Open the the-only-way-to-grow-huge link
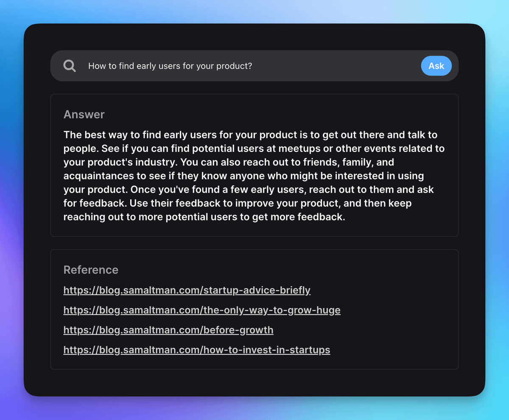The width and height of the screenshot is (509, 420). pyautogui.click(x=202, y=310)
